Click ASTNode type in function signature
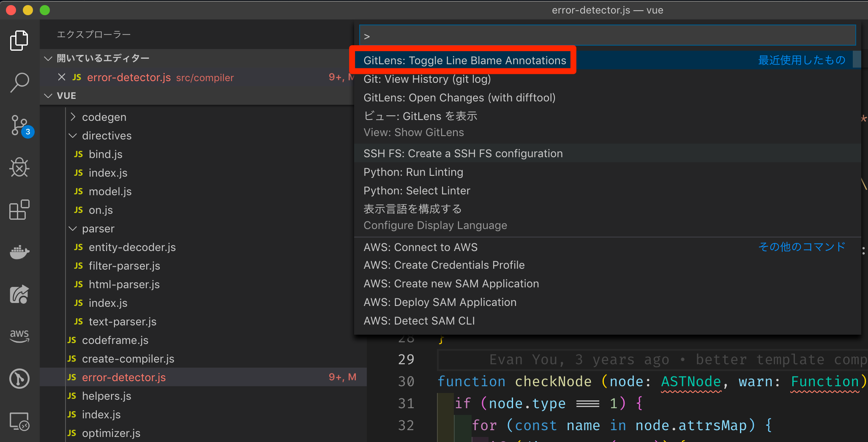Screen dimensions: 868x442 coord(691,382)
